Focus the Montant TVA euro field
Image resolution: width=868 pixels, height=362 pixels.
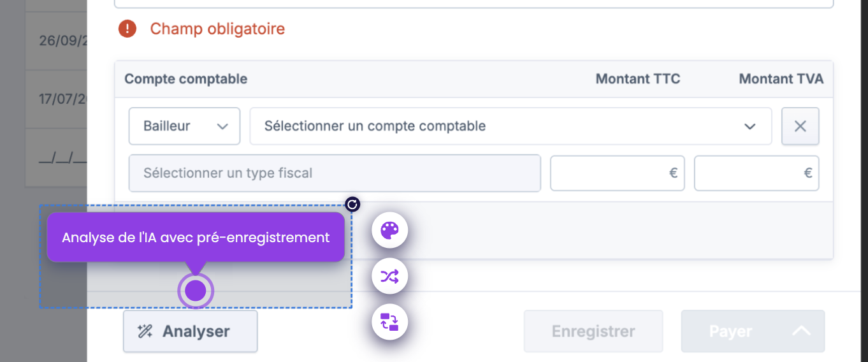click(756, 173)
